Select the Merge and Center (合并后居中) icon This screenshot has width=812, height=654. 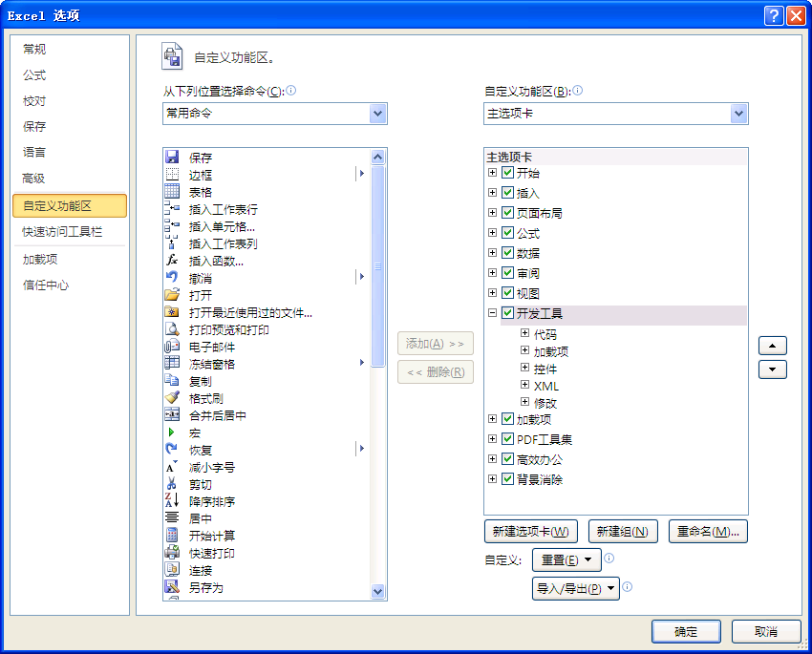(x=172, y=414)
